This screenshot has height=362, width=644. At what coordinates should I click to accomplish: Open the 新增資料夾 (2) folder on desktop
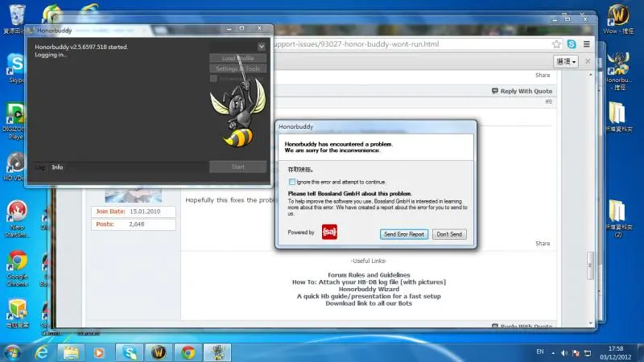click(618, 217)
